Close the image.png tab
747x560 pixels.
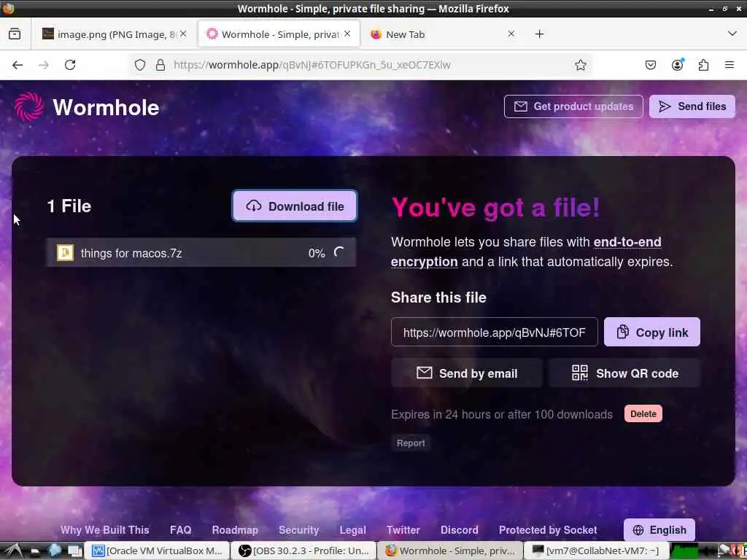point(183,34)
